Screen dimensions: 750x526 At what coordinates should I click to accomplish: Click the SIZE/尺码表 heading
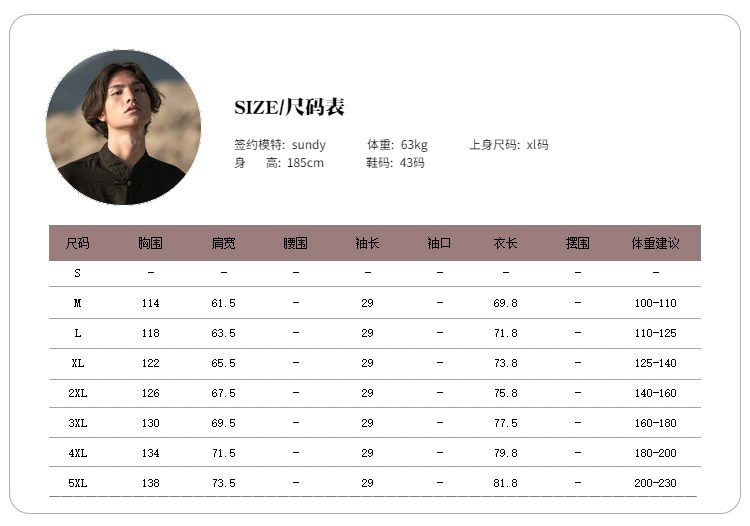pos(289,107)
